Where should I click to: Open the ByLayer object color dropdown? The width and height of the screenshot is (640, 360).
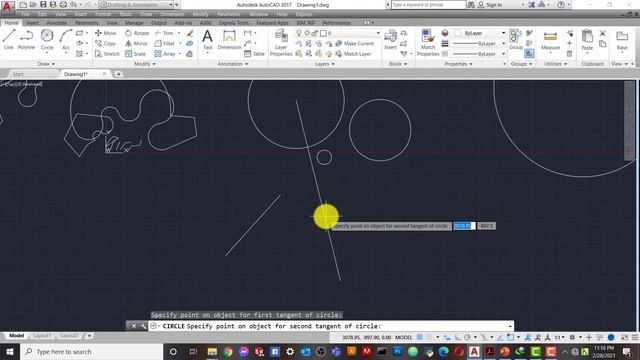(480, 33)
